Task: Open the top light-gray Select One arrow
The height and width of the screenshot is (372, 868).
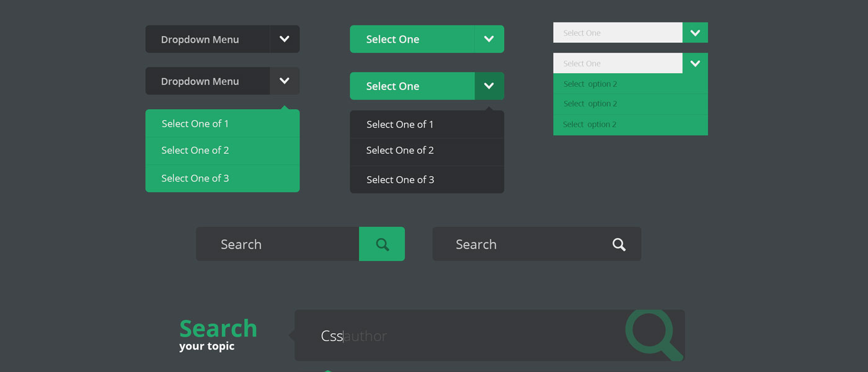Action: (695, 33)
